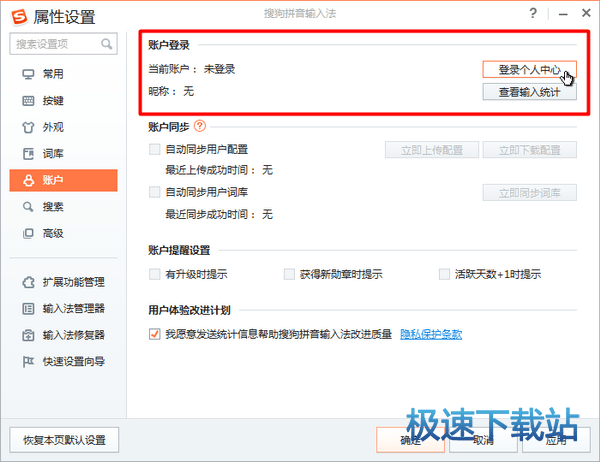
Task: Click the flag icon beside 快速设置向导
Action: pos(28,362)
